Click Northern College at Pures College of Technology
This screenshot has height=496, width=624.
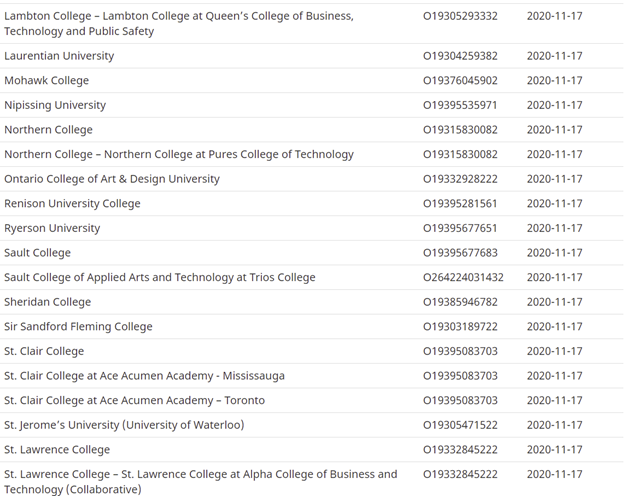(179, 154)
